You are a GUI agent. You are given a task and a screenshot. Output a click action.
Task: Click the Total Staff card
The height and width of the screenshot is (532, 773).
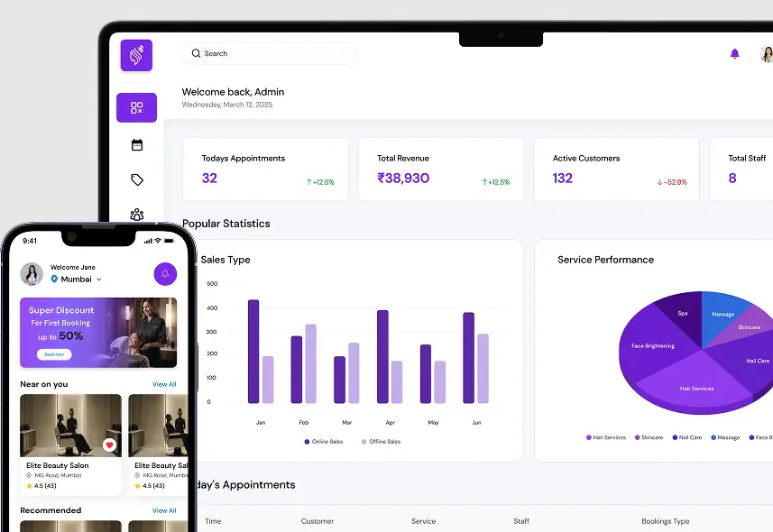click(x=741, y=170)
